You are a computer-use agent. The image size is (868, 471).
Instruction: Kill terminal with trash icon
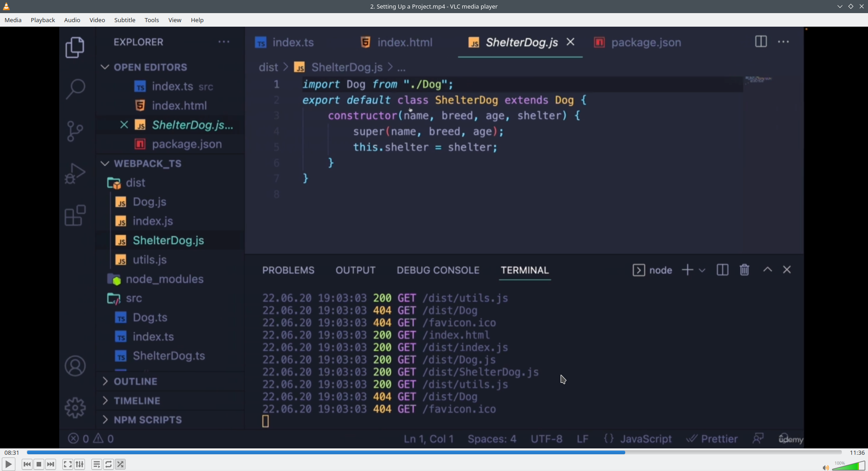click(x=745, y=270)
